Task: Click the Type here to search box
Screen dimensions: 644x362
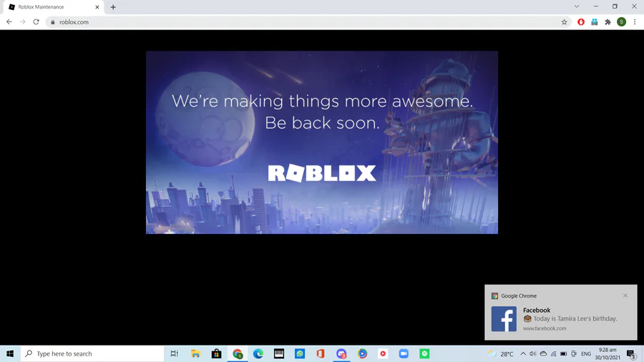Action: click(x=92, y=353)
